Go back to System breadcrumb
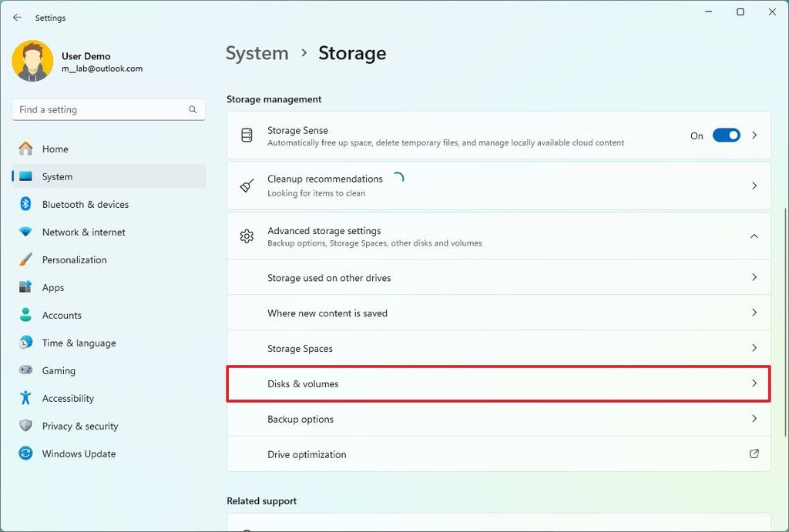The width and height of the screenshot is (789, 532). coord(257,53)
